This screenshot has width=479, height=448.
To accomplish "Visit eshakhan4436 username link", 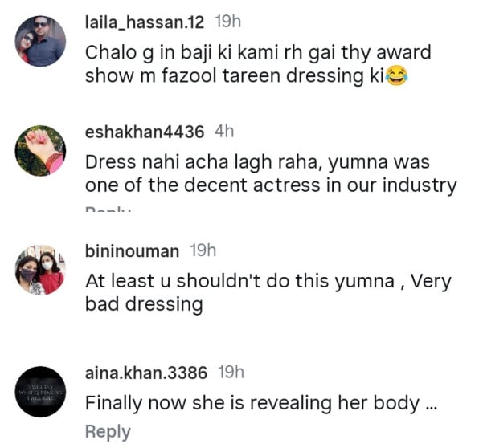I will [x=145, y=132].
